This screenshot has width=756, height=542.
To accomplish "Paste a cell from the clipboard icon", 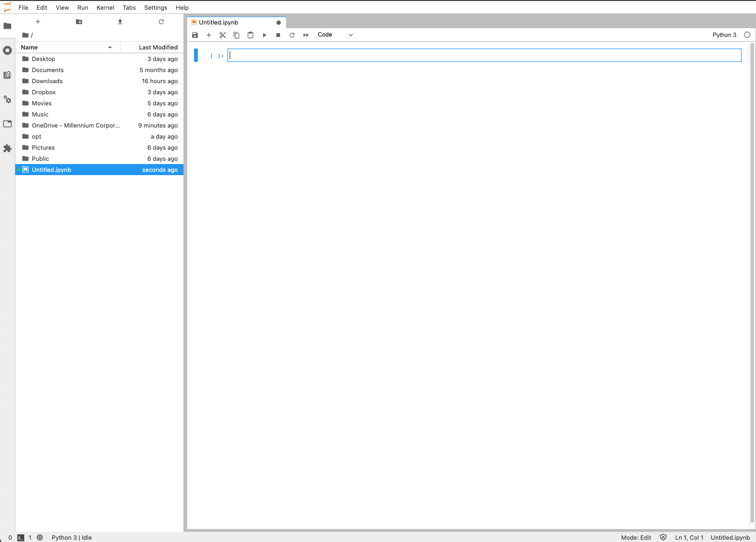I will (250, 35).
